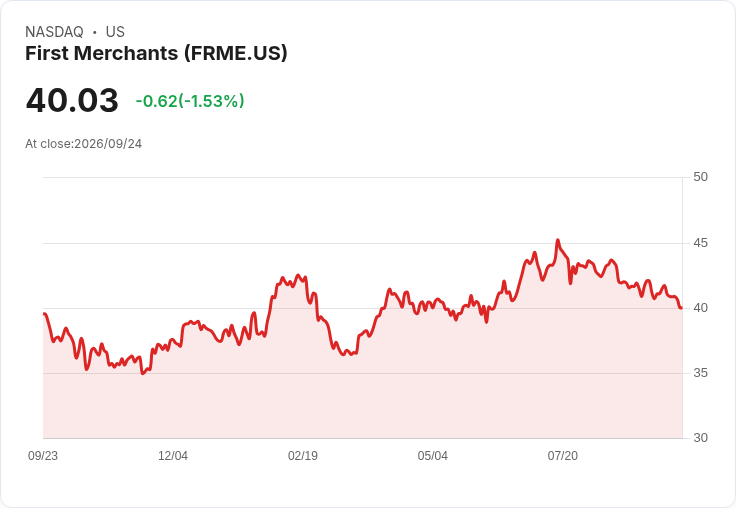
Task: Click the 35 y-axis price label
Action: 700,373
